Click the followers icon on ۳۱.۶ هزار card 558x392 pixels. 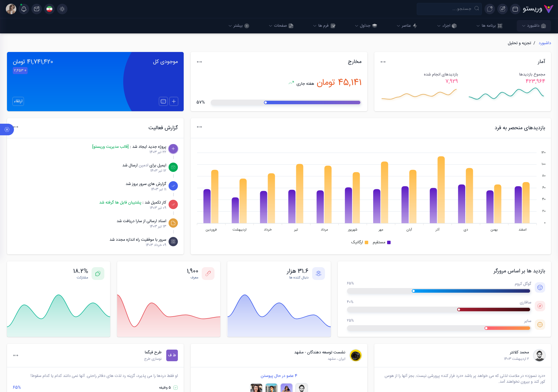pos(319,274)
